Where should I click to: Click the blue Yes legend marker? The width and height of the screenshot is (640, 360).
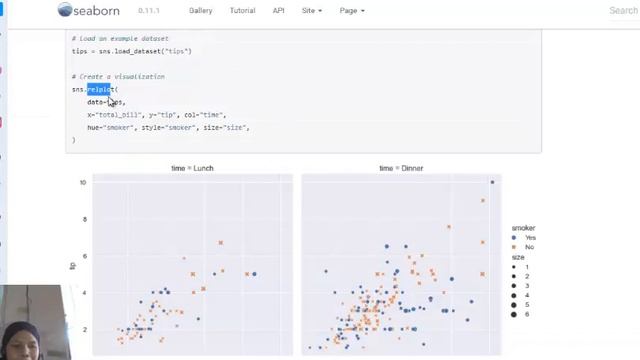(514, 238)
